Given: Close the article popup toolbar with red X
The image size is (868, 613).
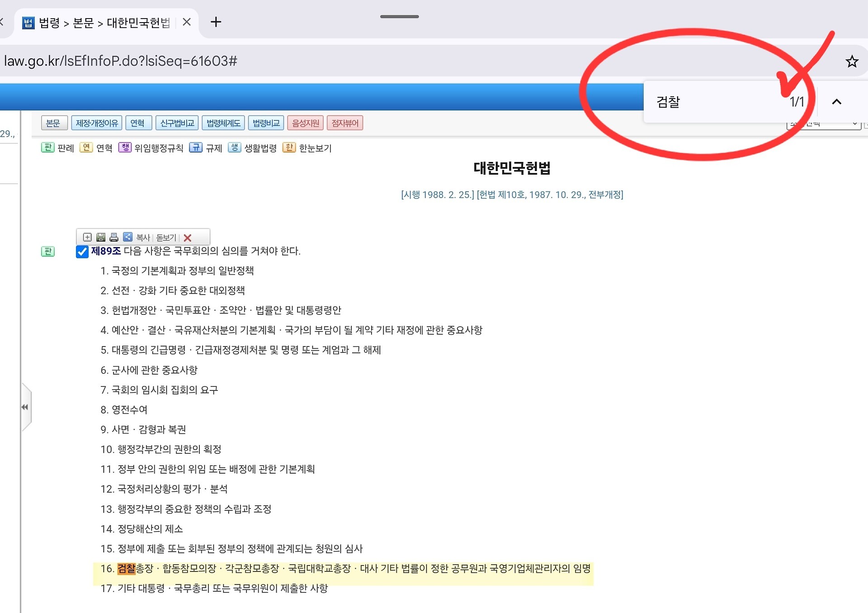Looking at the screenshot, I should (x=188, y=238).
